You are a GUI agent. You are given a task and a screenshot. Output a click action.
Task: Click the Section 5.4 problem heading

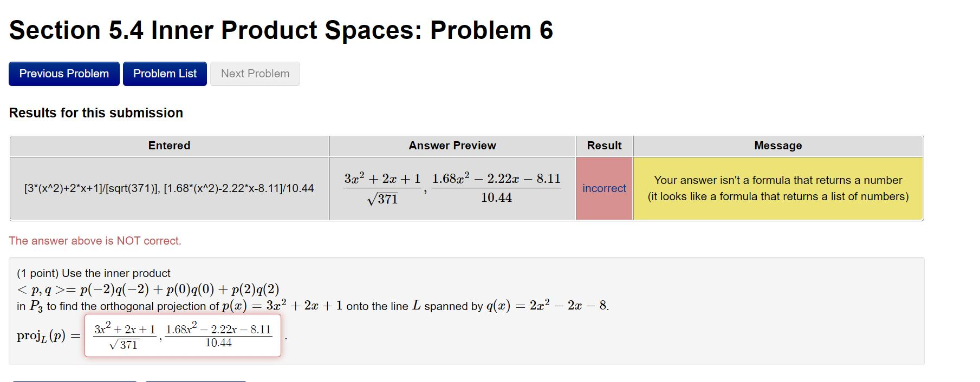[x=281, y=30]
